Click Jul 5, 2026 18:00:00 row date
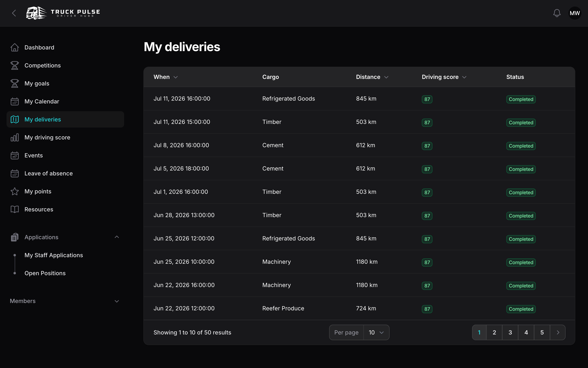The height and width of the screenshot is (368, 588). point(181,169)
